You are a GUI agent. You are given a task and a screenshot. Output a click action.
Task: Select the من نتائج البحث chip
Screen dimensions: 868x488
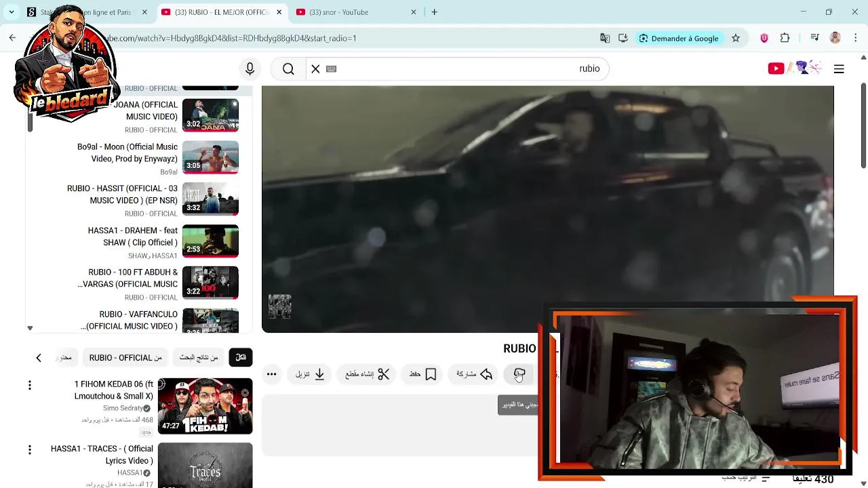point(199,357)
